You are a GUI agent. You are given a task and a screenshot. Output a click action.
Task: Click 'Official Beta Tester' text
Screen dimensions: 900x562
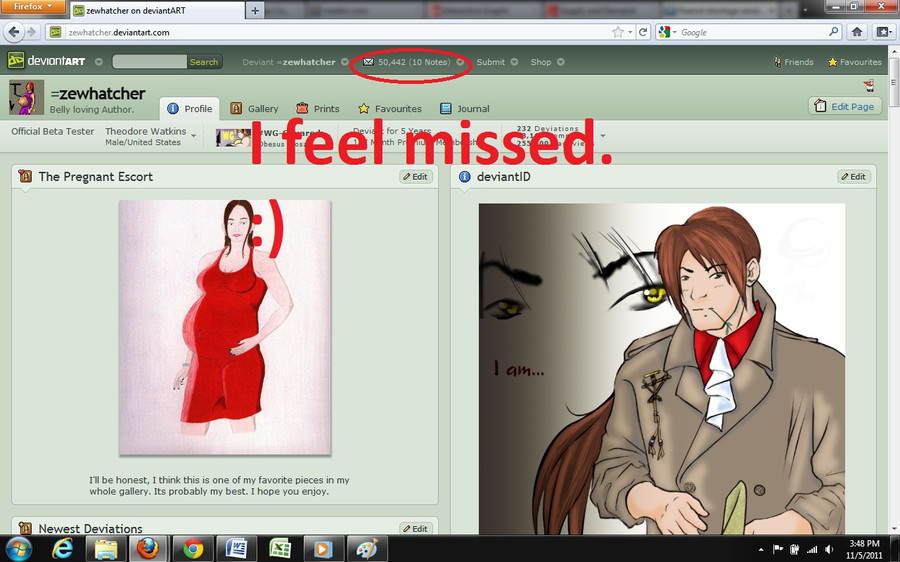pos(53,131)
